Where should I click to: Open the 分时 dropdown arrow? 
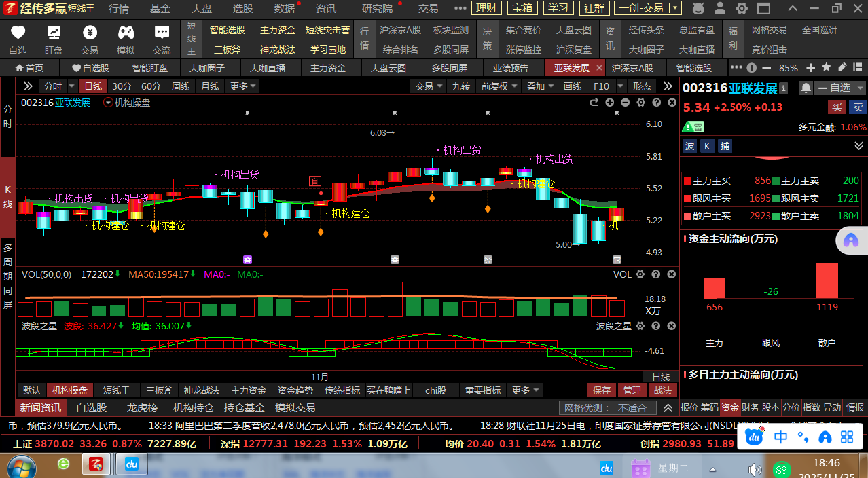click(x=70, y=86)
